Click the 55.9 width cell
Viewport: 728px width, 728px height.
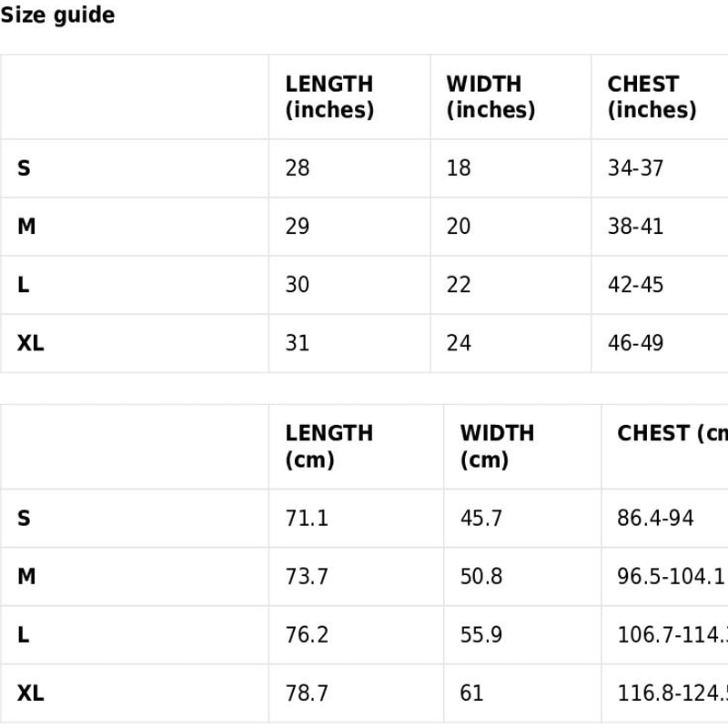(481, 635)
